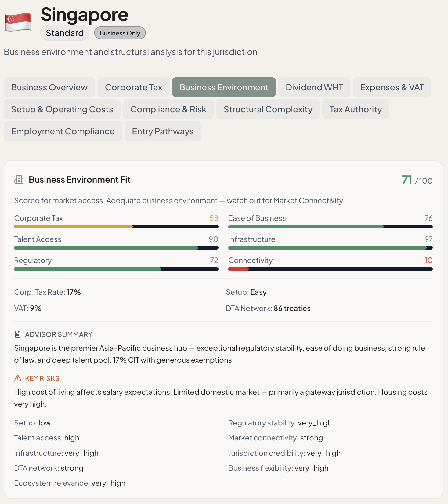Click the Business Environment Fit heading
The height and width of the screenshot is (504, 448).
(80, 180)
